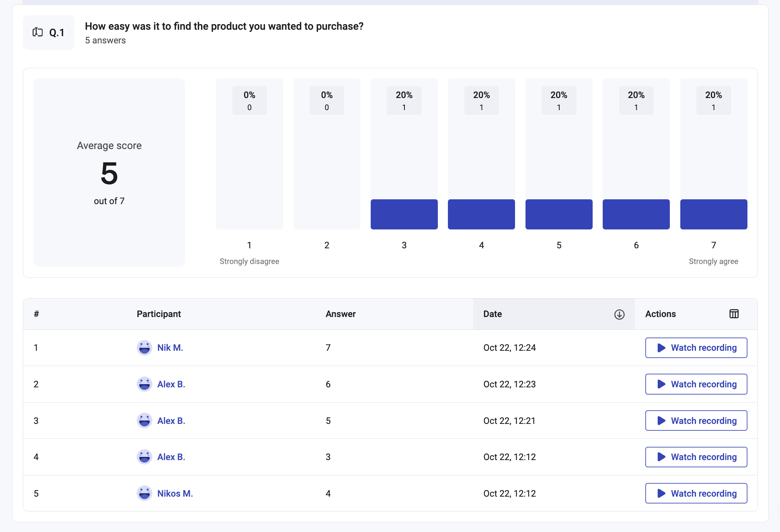Viewport: 780px width, 532px height.
Task: Select the rating bar for score 3
Action: point(404,214)
